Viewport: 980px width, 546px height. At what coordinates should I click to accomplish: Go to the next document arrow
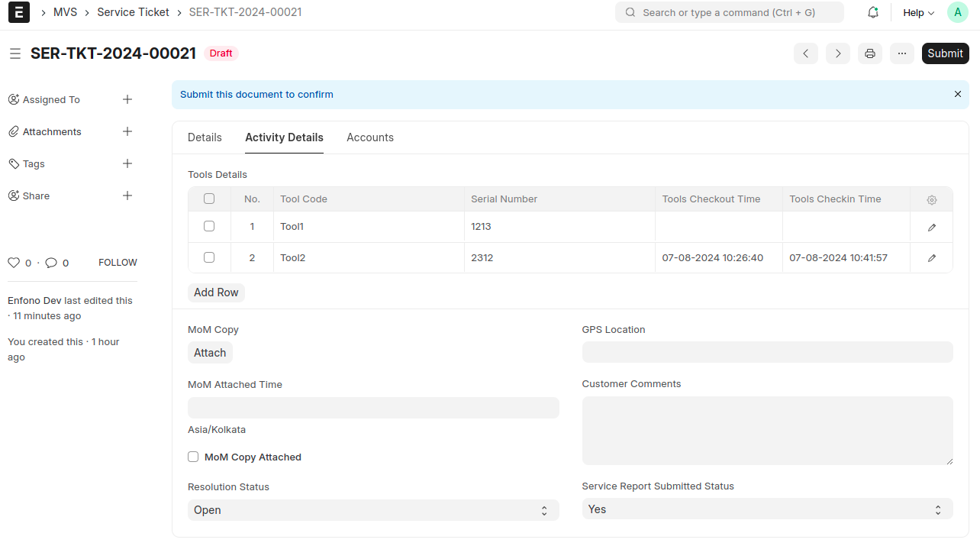click(x=837, y=53)
